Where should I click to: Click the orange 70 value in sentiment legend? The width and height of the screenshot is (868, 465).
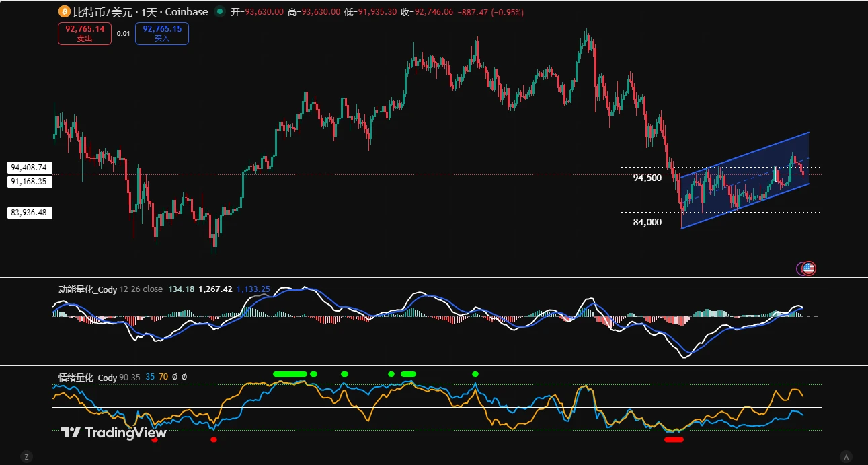[x=163, y=378]
